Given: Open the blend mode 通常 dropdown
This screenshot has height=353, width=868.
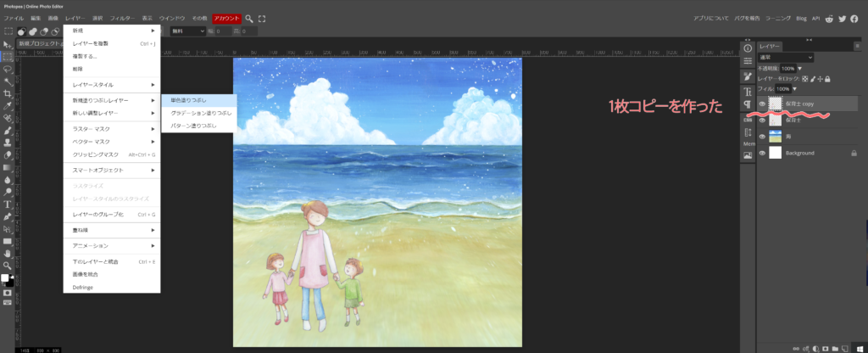Looking at the screenshot, I should [x=785, y=58].
